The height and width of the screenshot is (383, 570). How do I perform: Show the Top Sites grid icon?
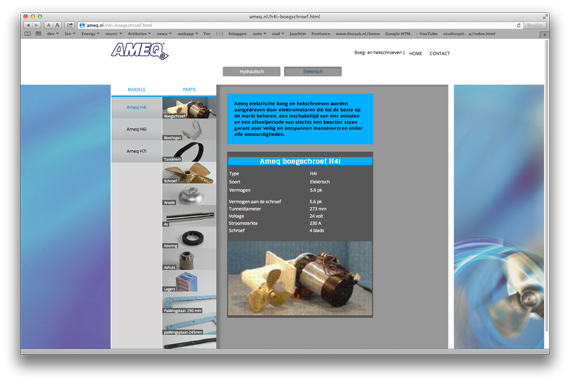[x=38, y=33]
